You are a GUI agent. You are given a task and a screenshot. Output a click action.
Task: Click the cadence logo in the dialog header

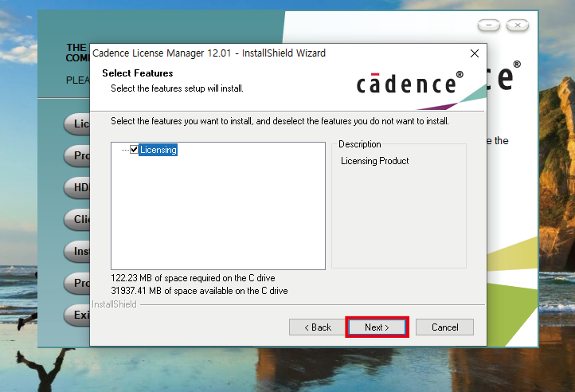(410, 83)
